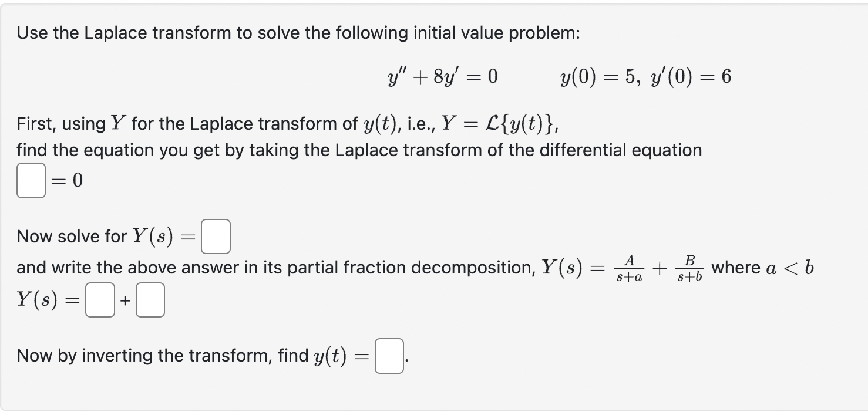
Task: Select the second partial fraction answer box
Action: (149, 300)
